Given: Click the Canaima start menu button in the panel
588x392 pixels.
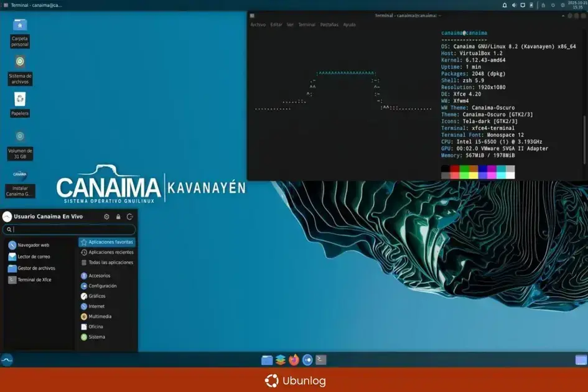Looking at the screenshot, I should pyautogui.click(x=7, y=360).
